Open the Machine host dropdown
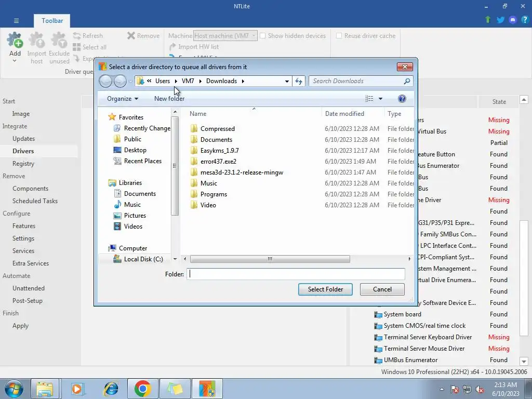Image resolution: width=532 pixels, height=399 pixels. coord(254,36)
